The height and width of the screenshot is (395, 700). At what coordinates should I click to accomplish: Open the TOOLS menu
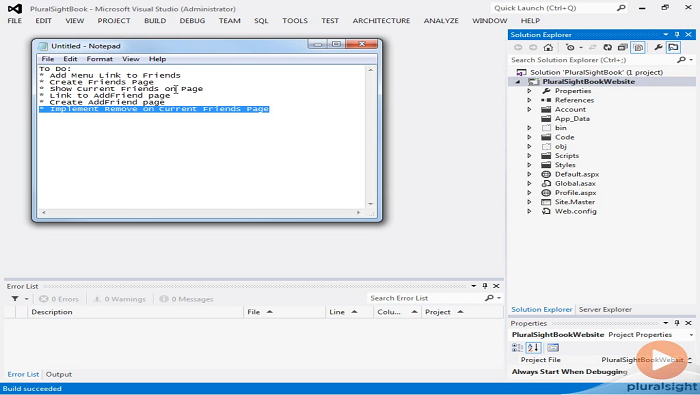coord(295,21)
